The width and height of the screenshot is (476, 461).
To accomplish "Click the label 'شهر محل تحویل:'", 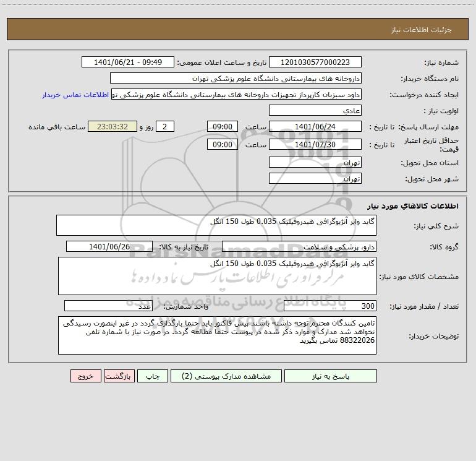I will [431, 179].
